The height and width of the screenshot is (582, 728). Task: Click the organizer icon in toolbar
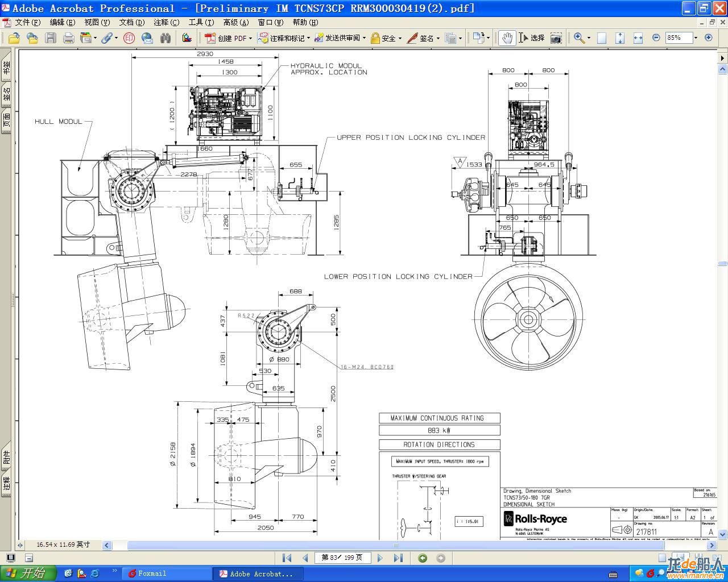(x=86, y=38)
